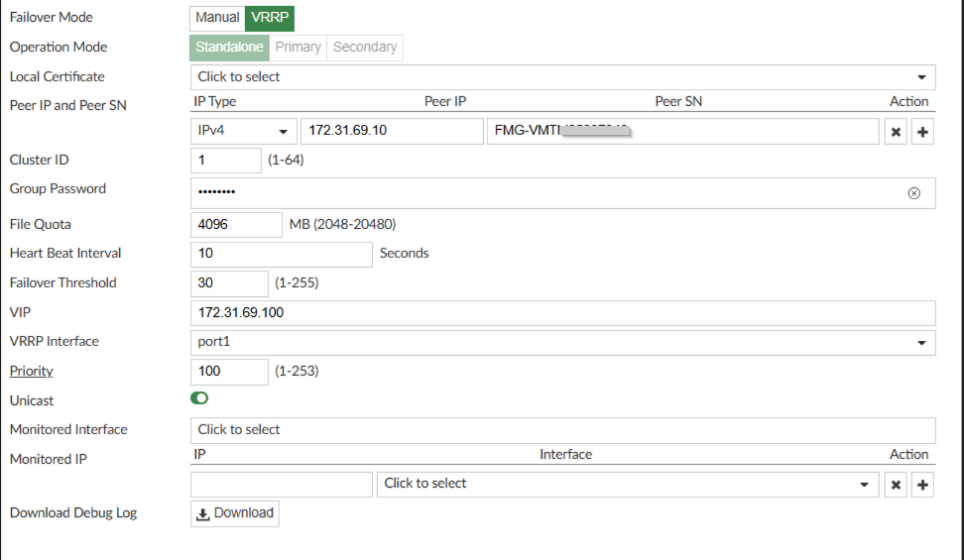Click the Peer IP field 172.31.69.10

tap(392, 131)
